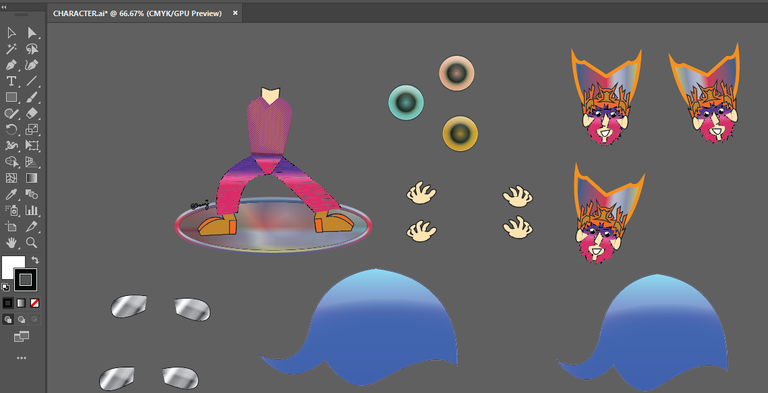Set paint mode to None
768x393 pixels.
pyautogui.click(x=34, y=303)
